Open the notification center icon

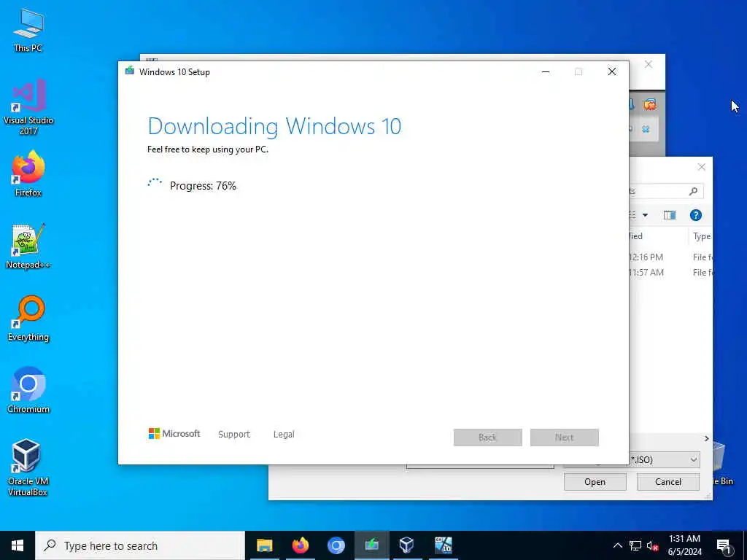[724, 545]
